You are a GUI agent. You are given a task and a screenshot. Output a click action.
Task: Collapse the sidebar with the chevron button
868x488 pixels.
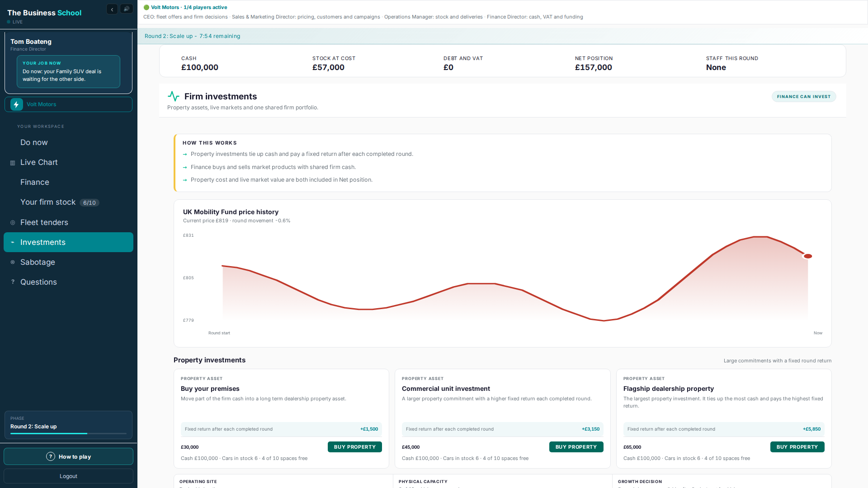[x=112, y=9]
